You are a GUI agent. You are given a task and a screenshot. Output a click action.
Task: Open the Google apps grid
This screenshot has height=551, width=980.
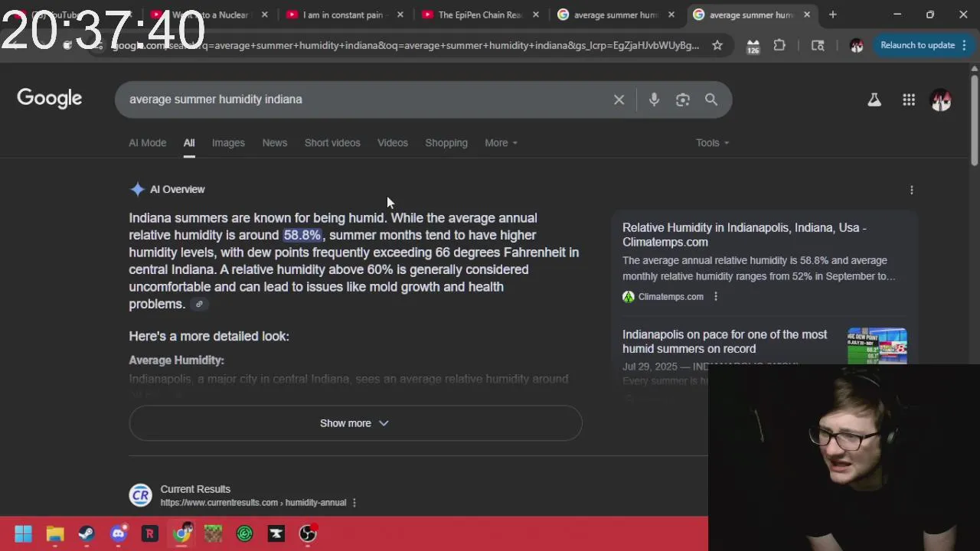[909, 99]
